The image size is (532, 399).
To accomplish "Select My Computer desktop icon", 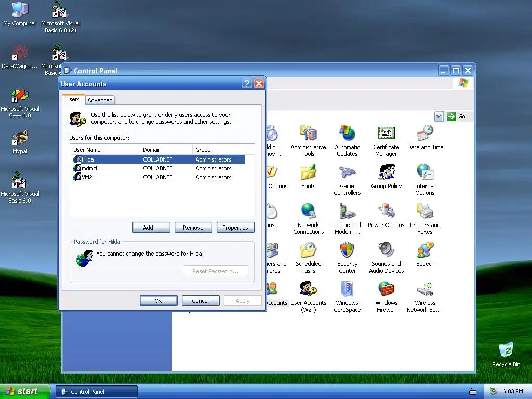I will tap(20, 14).
